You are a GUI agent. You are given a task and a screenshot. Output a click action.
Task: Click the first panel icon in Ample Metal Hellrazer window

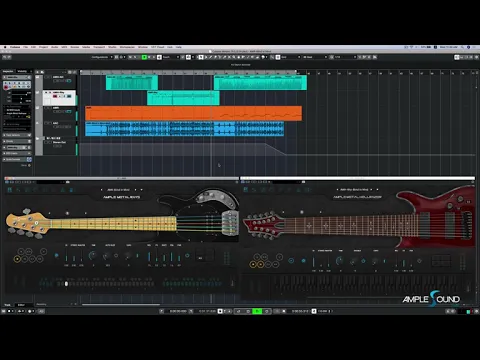click(x=246, y=190)
